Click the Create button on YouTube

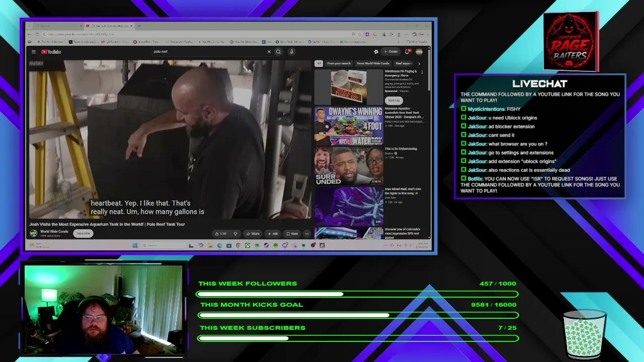coord(390,52)
